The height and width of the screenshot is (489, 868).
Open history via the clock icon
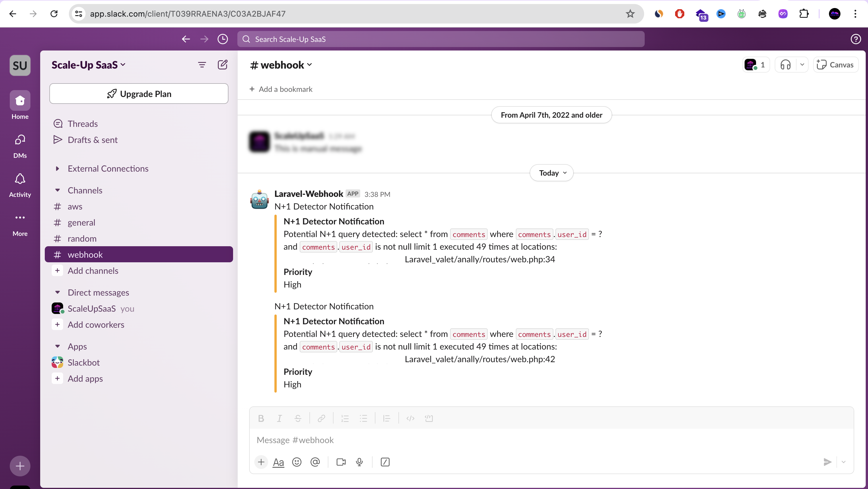click(x=223, y=39)
